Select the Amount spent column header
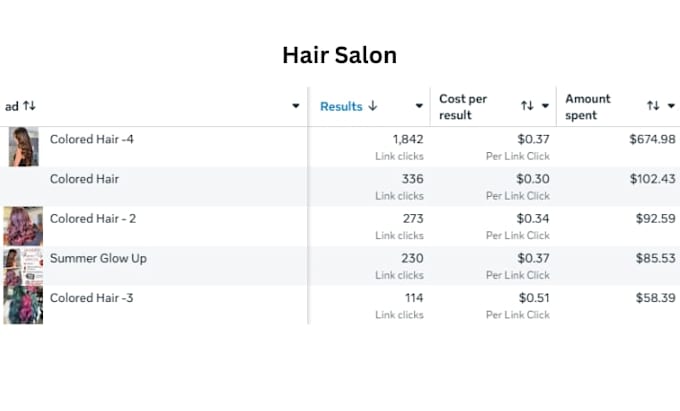Viewport: 680px width, 411px height. coord(588,107)
